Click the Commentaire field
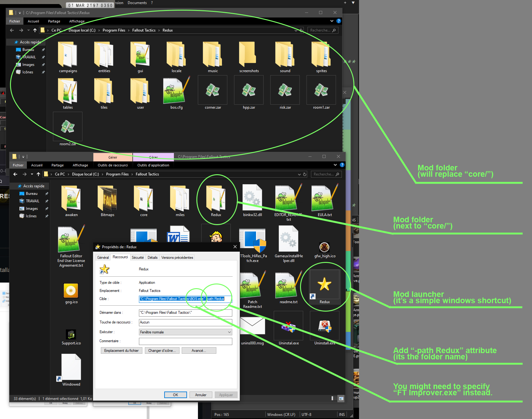This screenshot has width=532, height=419. point(185,341)
